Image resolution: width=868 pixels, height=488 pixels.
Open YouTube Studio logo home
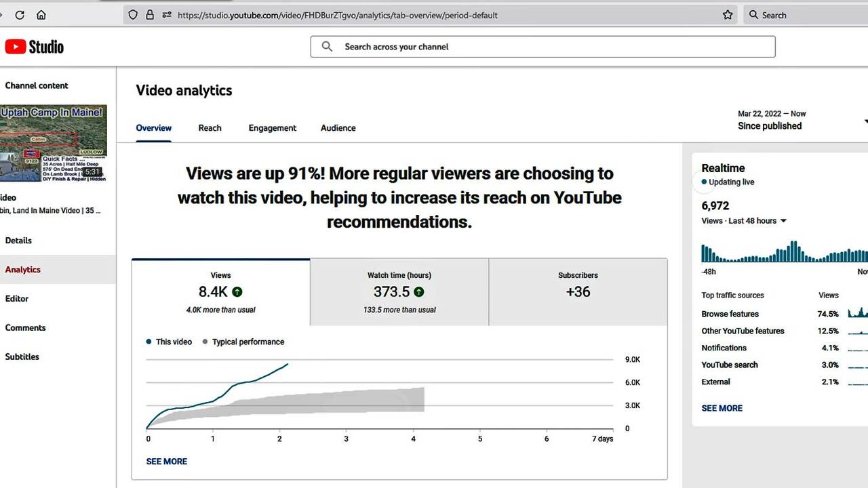click(34, 47)
